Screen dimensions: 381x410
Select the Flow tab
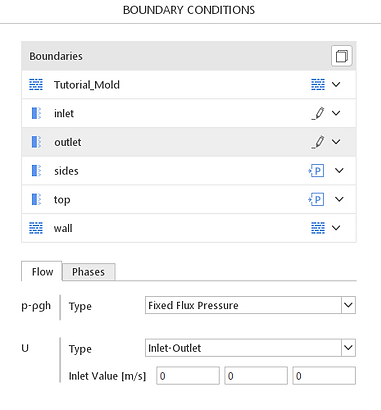(x=42, y=271)
